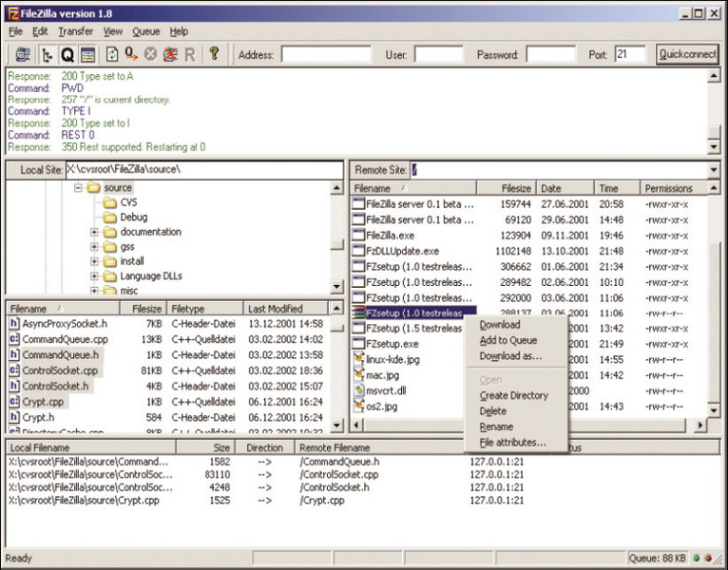Toggle the local directory tree view icon

click(x=47, y=55)
